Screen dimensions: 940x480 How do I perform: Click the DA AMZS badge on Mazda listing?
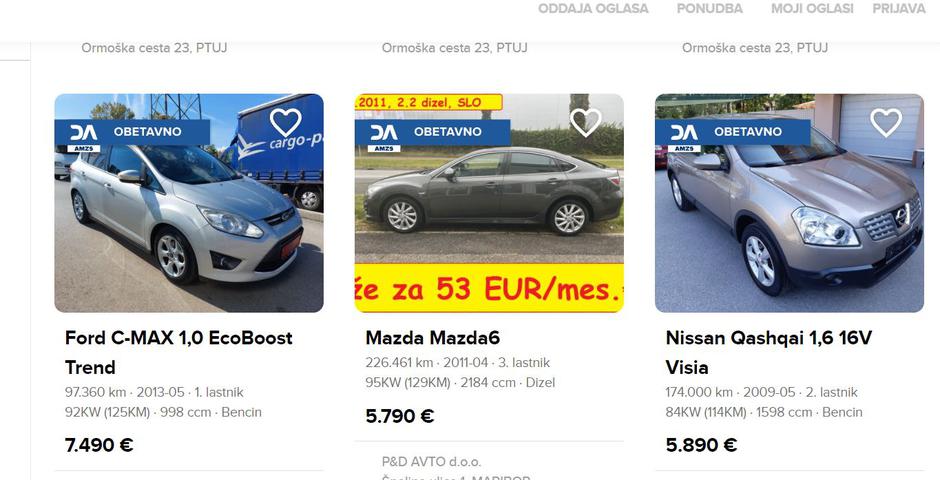point(384,137)
